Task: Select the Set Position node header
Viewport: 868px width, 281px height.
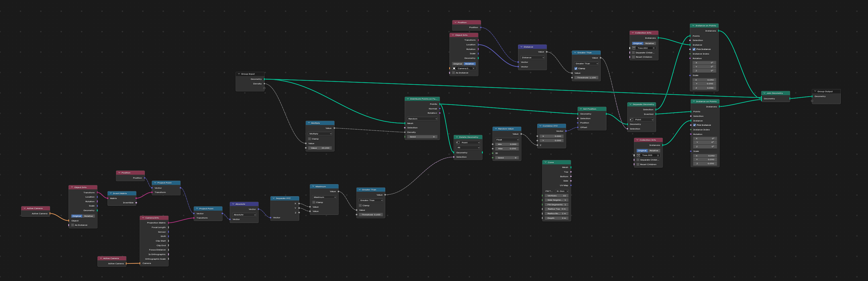Action: tap(592, 109)
